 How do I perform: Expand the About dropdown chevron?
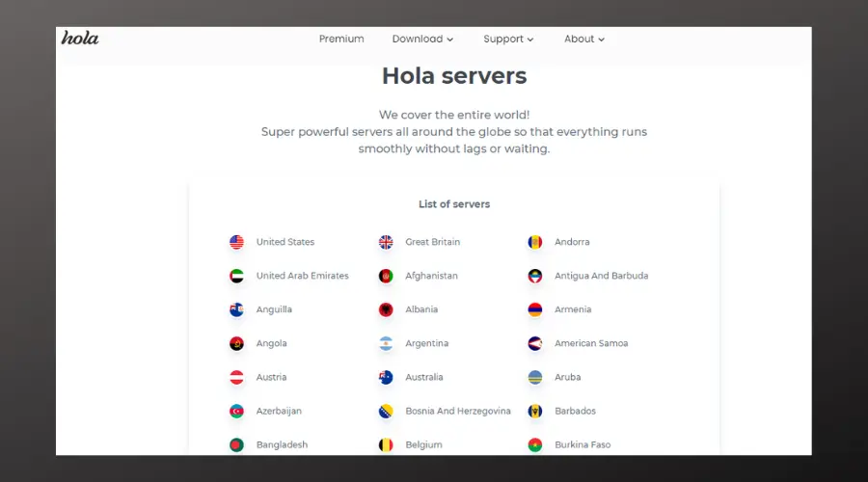point(601,40)
